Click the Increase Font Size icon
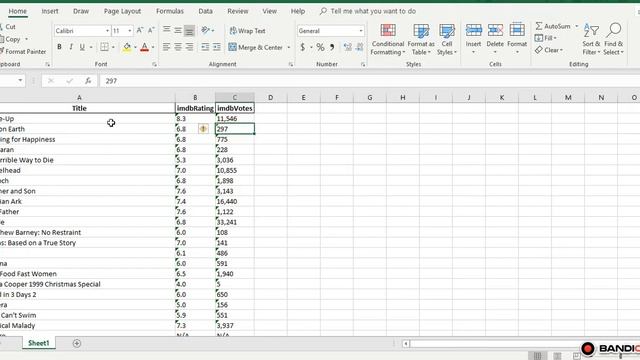 coord(140,31)
